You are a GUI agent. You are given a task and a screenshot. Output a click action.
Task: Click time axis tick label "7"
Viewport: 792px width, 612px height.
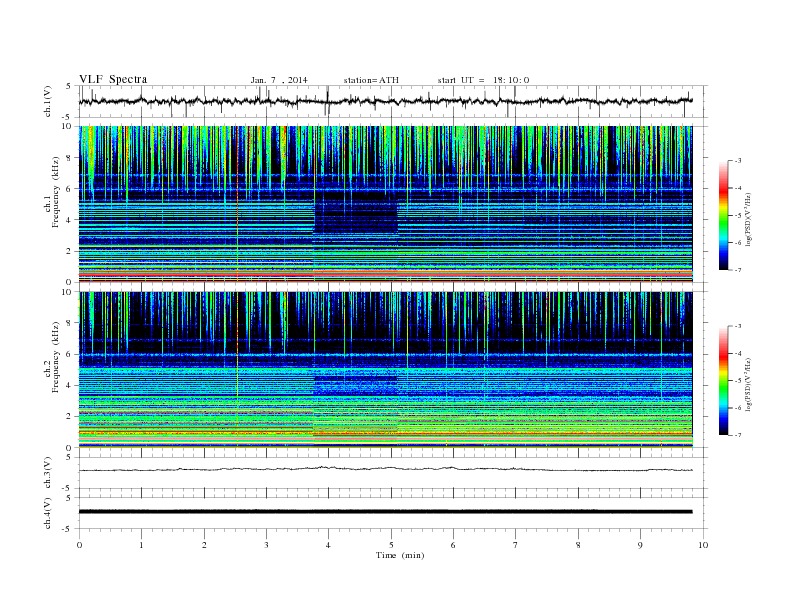516,545
